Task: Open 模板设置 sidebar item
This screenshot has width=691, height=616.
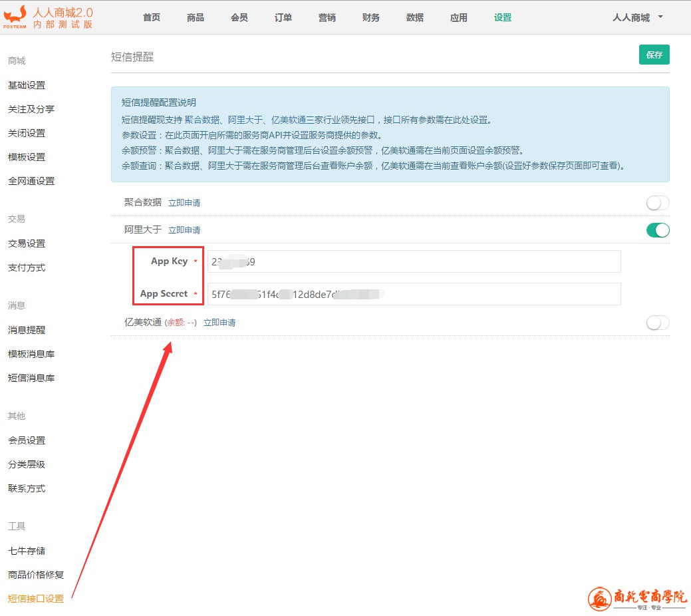Action: [x=27, y=157]
